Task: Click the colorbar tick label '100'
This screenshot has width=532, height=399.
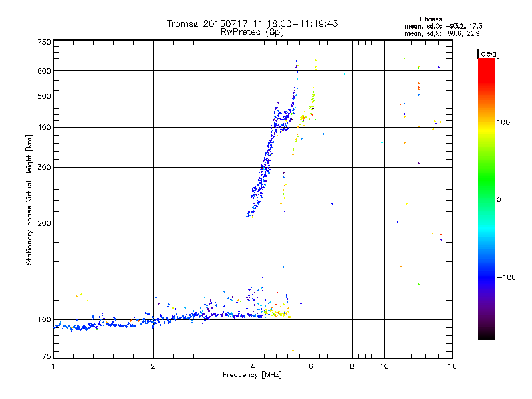Action: pos(503,122)
